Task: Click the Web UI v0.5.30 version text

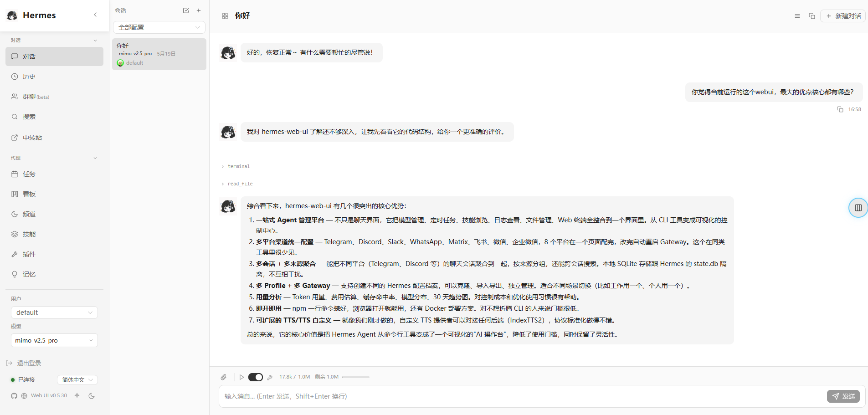Action: (49, 396)
